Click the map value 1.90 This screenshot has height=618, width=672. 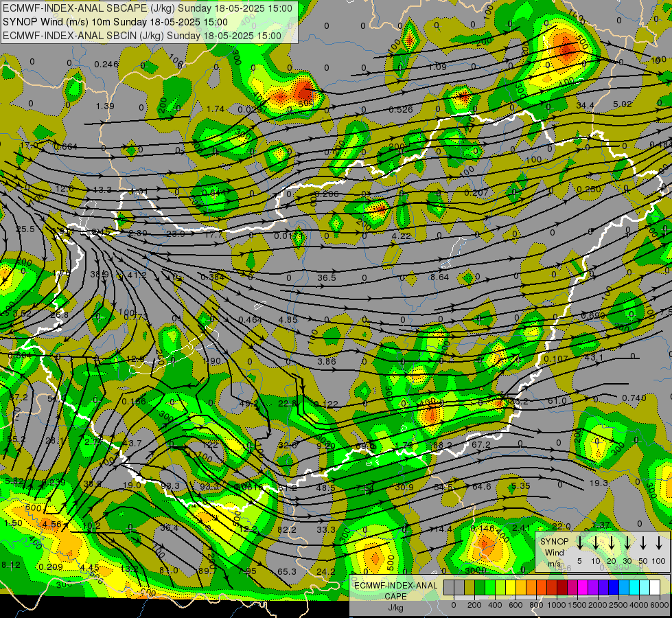[211, 361]
